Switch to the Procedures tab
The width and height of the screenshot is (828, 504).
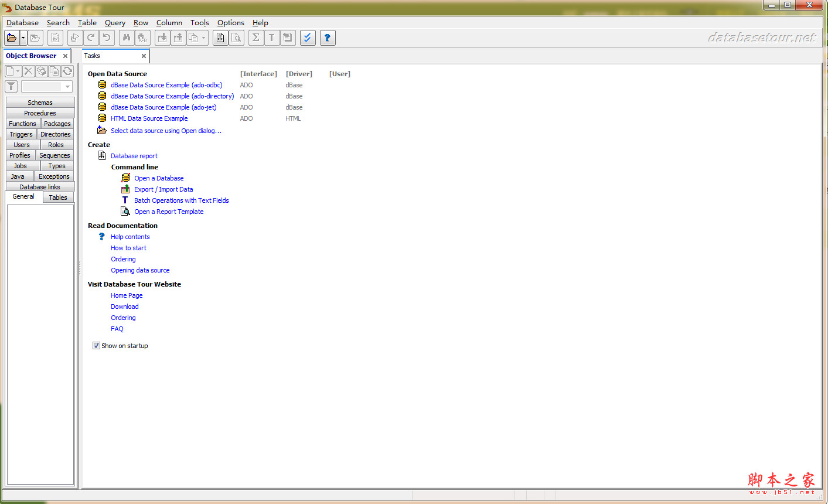click(40, 113)
